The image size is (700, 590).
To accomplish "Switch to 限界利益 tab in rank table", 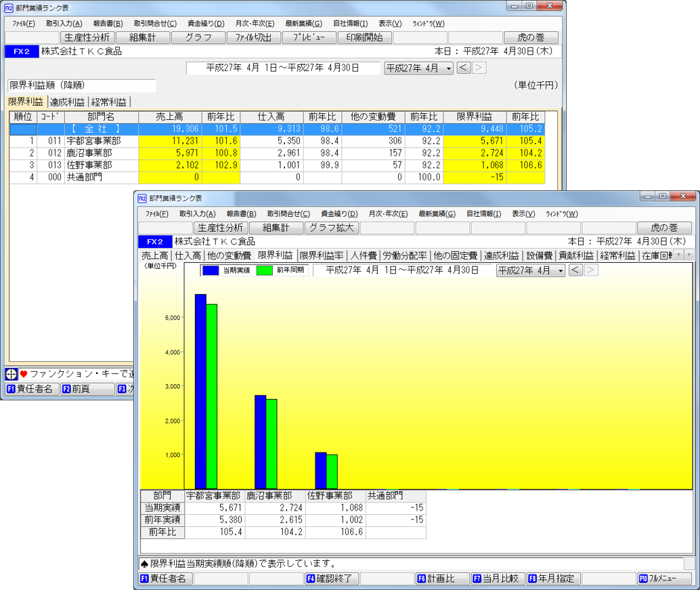I will [x=26, y=102].
